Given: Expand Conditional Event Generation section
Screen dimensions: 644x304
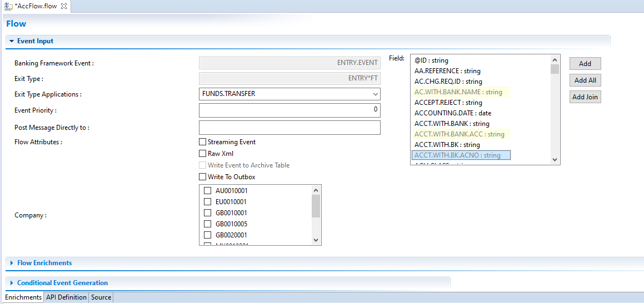Looking at the screenshot, I should 12,283.
